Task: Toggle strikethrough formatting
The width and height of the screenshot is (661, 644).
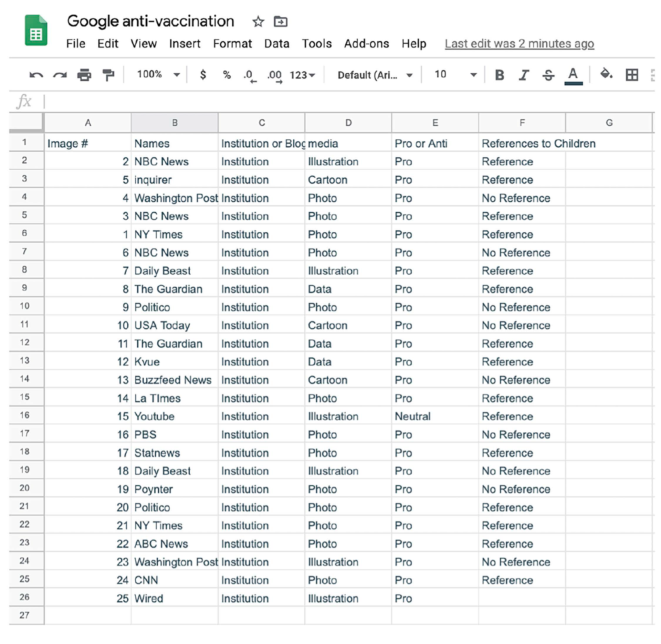Action: (x=548, y=75)
